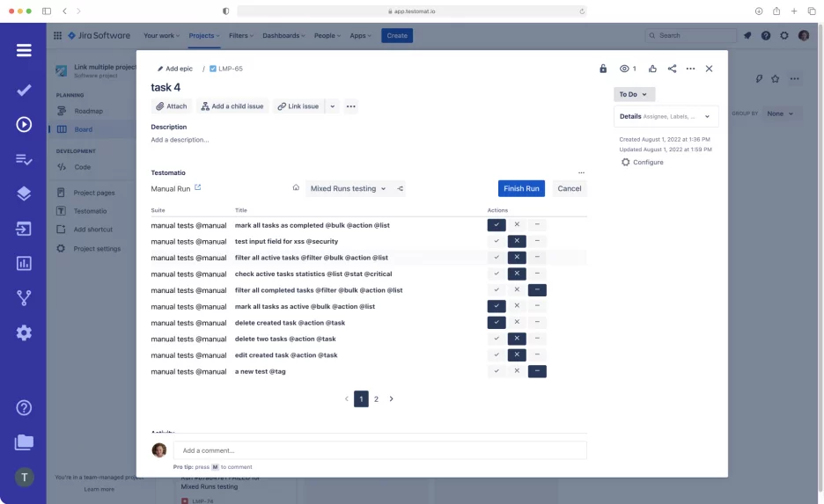Open the layers stack icon in Testomatio sidebar

24,194
